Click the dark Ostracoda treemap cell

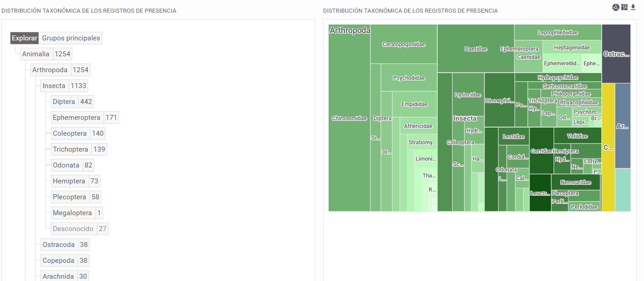pyautogui.click(x=616, y=54)
